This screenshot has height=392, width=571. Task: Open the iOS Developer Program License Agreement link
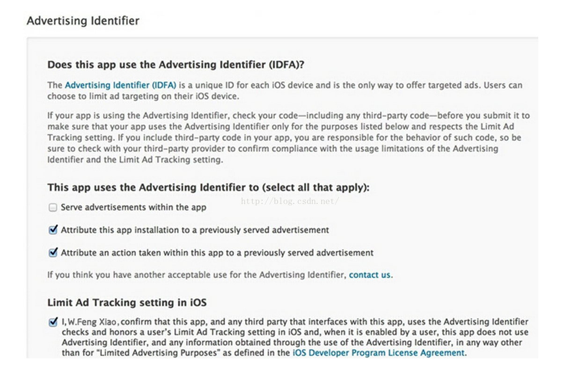(x=379, y=353)
